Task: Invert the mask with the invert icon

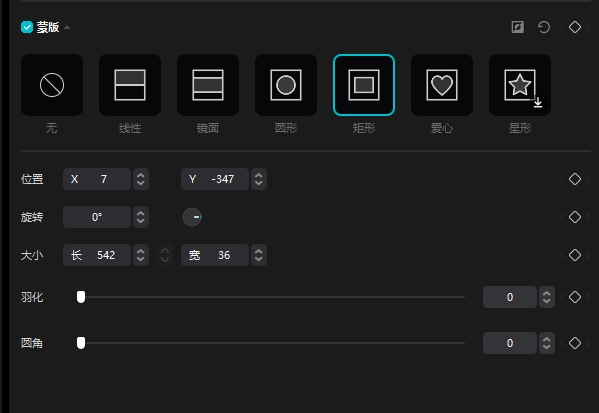Action: (518, 27)
